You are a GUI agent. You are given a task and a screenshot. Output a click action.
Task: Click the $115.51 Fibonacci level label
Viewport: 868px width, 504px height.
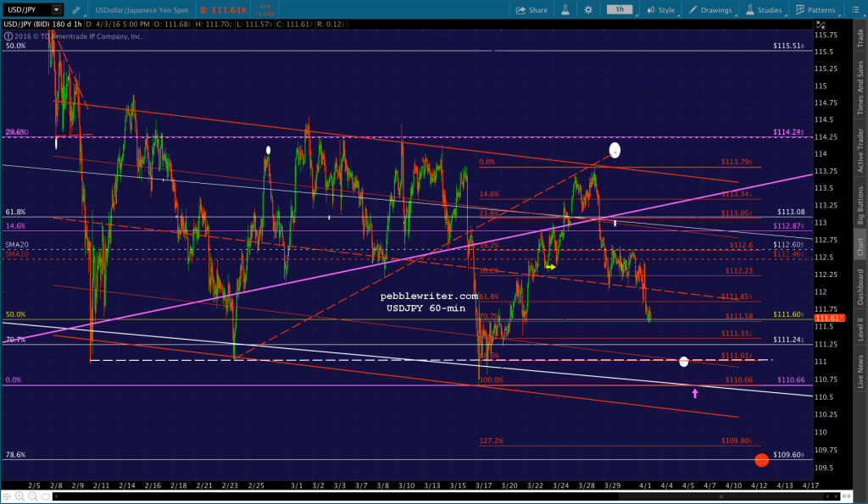(x=788, y=46)
